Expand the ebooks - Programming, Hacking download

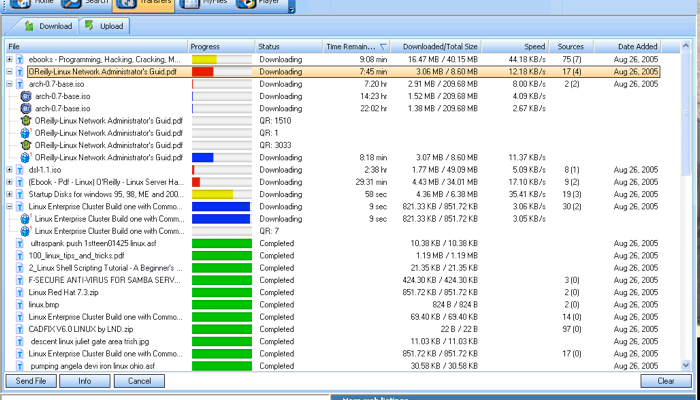pos(9,59)
